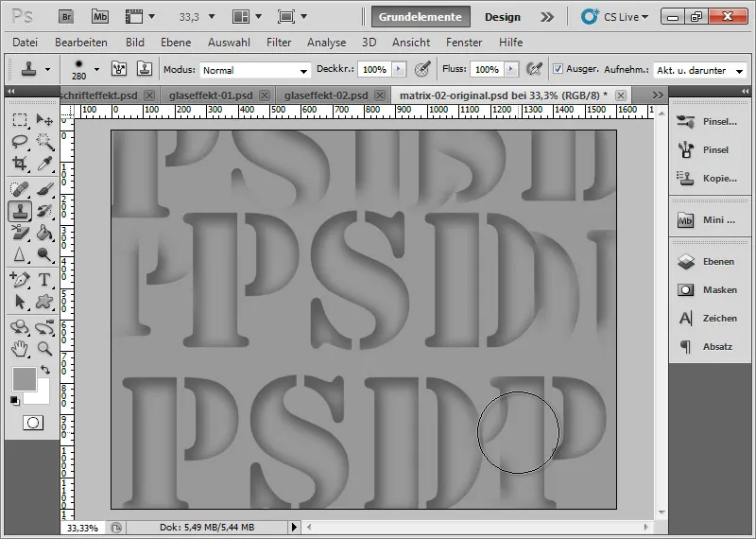The image size is (756, 539).
Task: Switch to glaseffekt-02.psd tab
Action: 326,96
